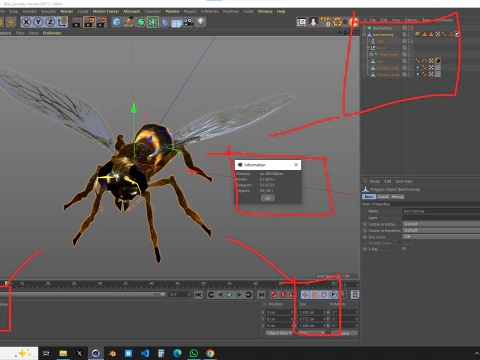Screen dimensions: 480x360
Task: Click the render view clapperboard icon
Action: point(77,22)
